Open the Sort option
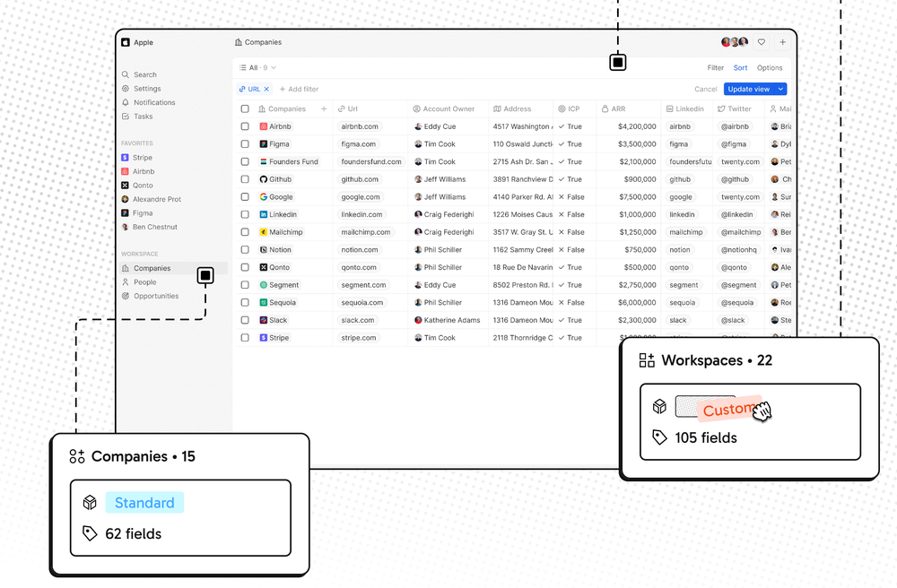 (x=740, y=67)
